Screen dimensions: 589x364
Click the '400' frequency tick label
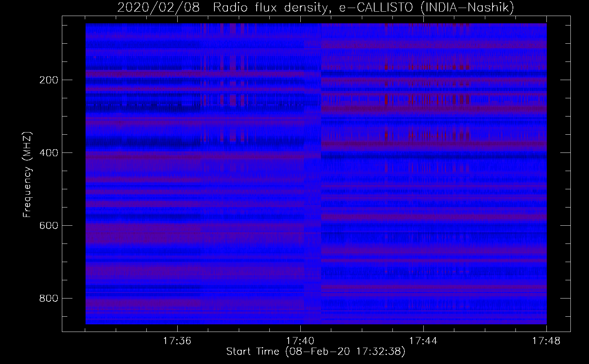point(48,153)
